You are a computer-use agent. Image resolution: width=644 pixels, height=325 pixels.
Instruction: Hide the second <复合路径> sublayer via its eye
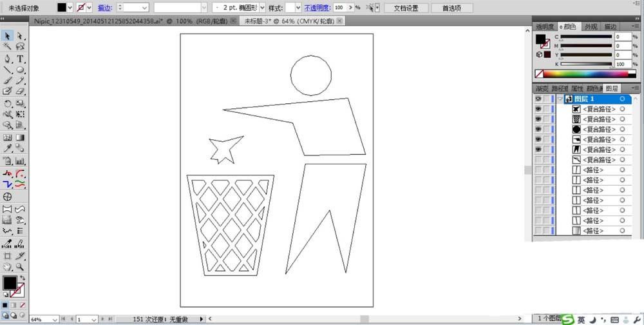[x=538, y=119]
